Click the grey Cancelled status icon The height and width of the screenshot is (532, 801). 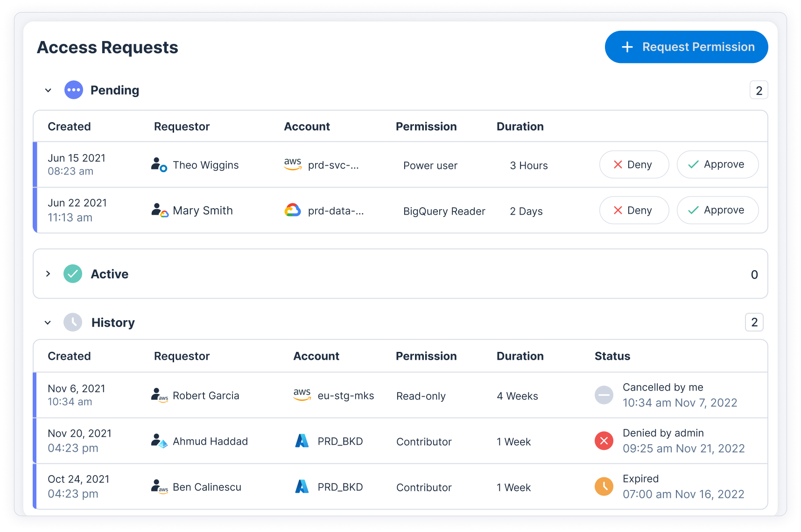[x=604, y=395]
